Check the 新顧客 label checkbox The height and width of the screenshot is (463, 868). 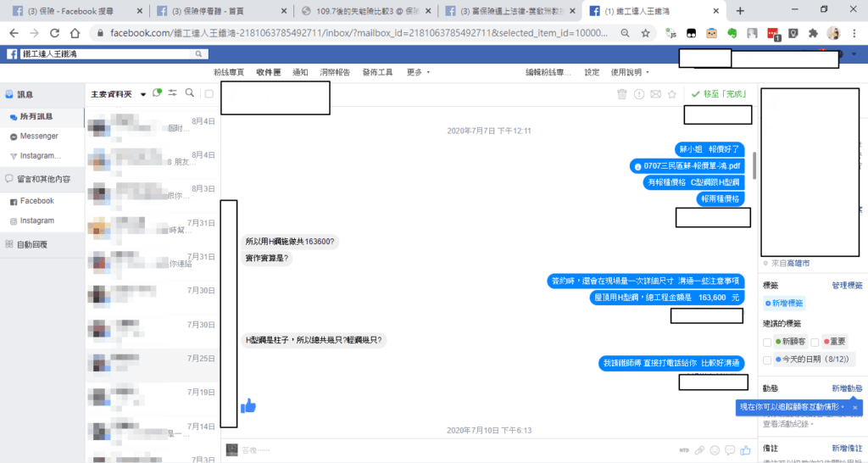point(768,342)
